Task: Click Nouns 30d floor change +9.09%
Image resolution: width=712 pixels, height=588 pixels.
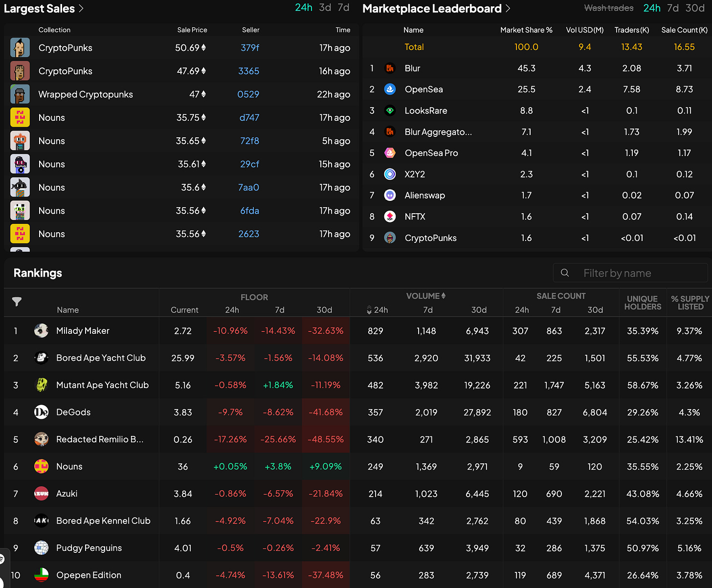Action: 326,467
